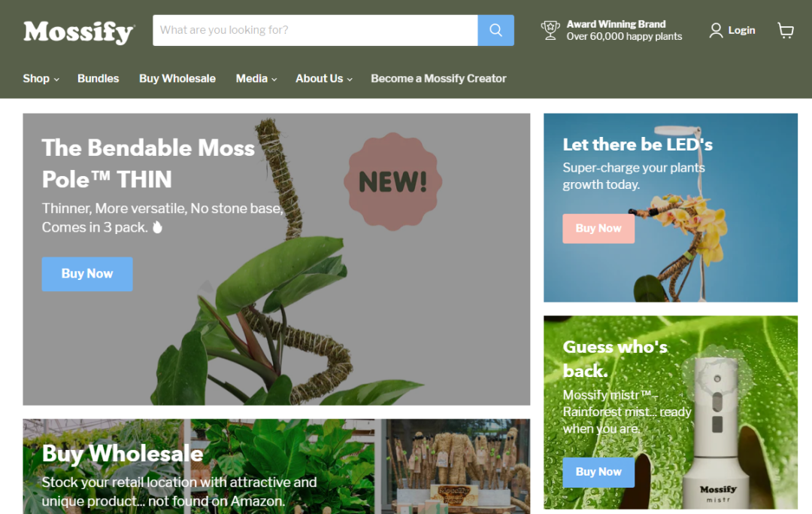The width and height of the screenshot is (812, 514).
Task: Expand the Shop dropdown menu
Action: coord(41,79)
